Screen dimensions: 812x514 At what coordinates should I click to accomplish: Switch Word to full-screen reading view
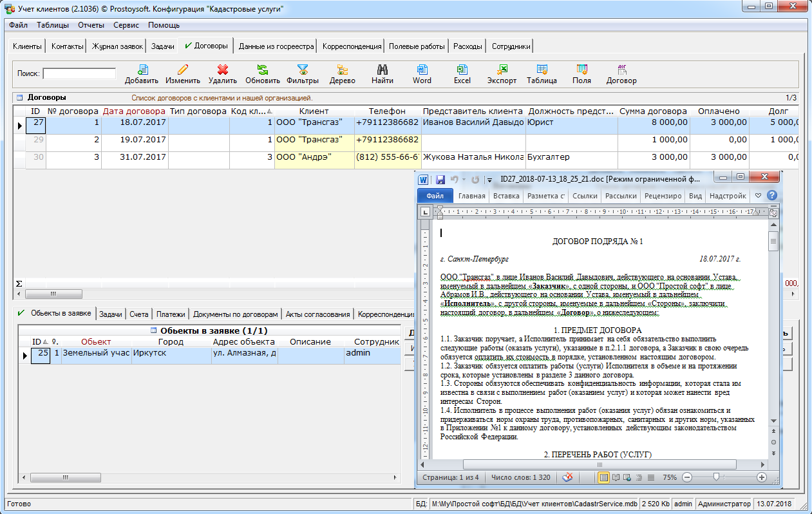(x=616, y=477)
